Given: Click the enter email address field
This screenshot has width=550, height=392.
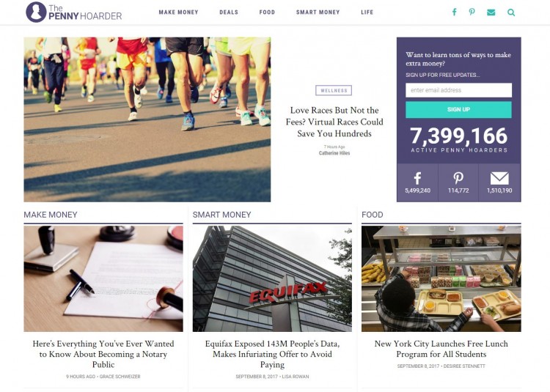Looking at the screenshot, I should pos(458,90).
